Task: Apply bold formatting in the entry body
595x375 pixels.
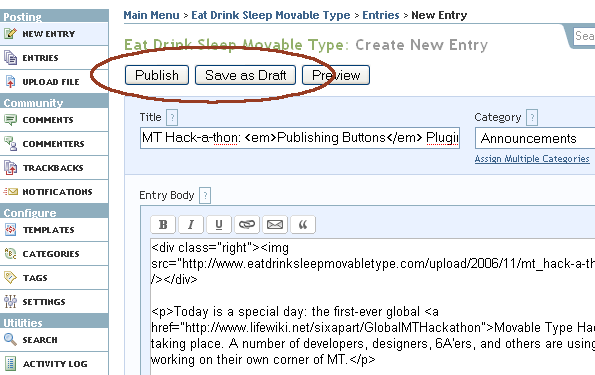Action: point(163,225)
